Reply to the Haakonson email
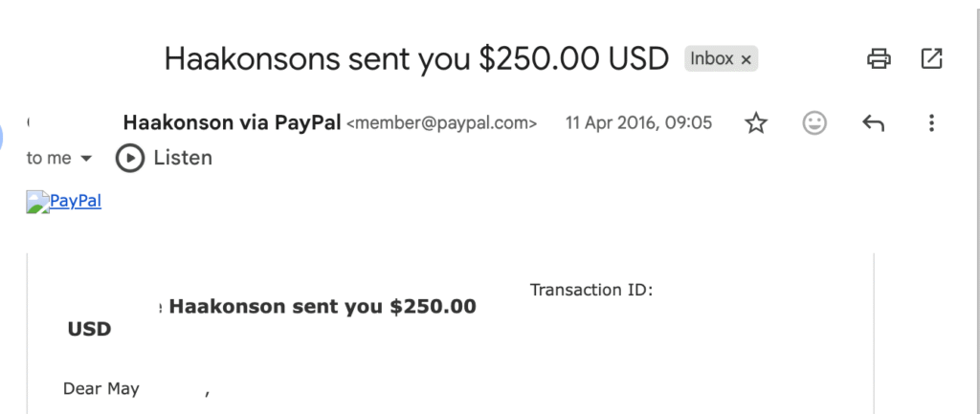The height and width of the screenshot is (414, 980). click(873, 123)
